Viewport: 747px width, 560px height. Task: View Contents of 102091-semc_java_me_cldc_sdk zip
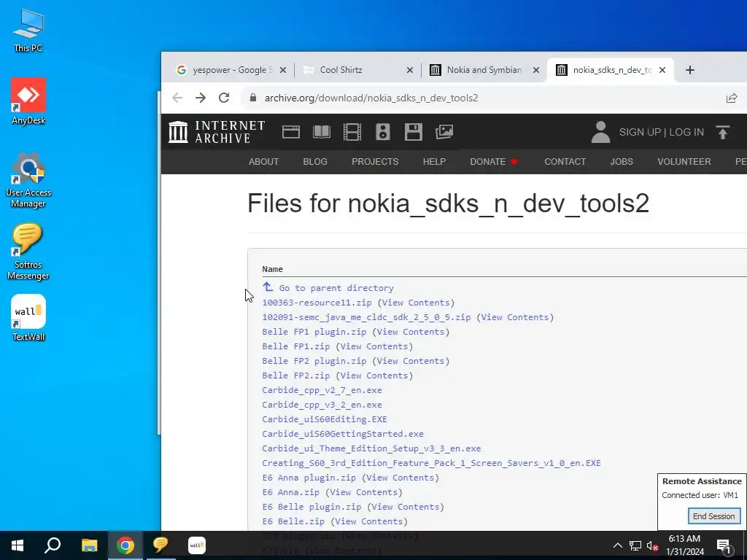[515, 317]
